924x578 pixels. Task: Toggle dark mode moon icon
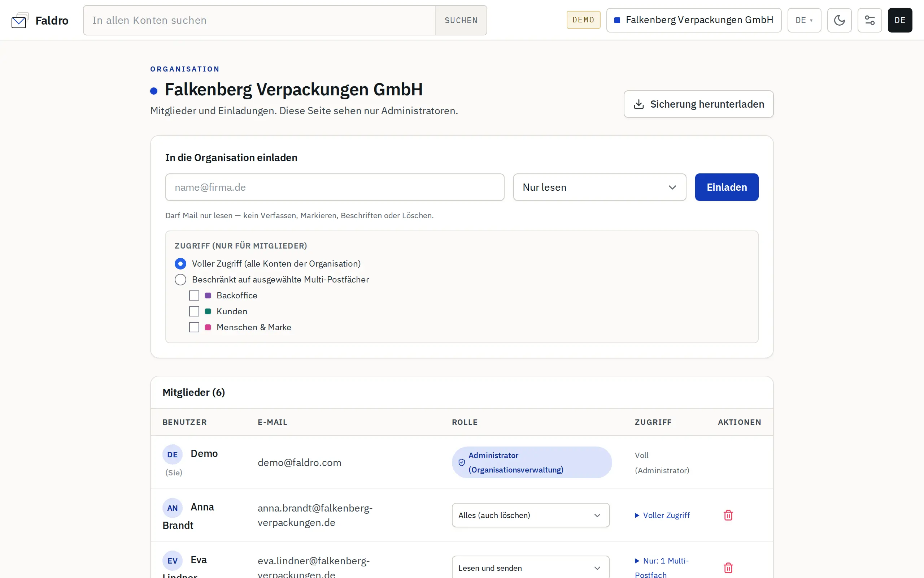point(839,20)
